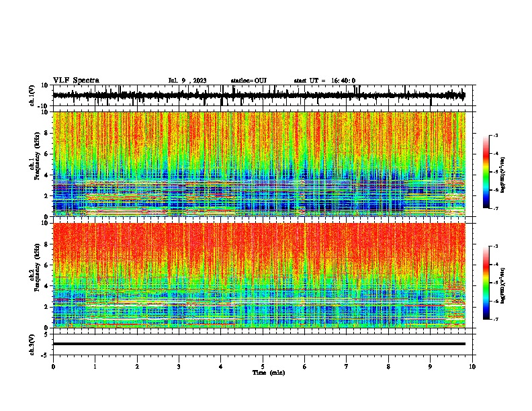Click the time axis tick label "10"
Screen dimensions: 532x411
coord(472,367)
